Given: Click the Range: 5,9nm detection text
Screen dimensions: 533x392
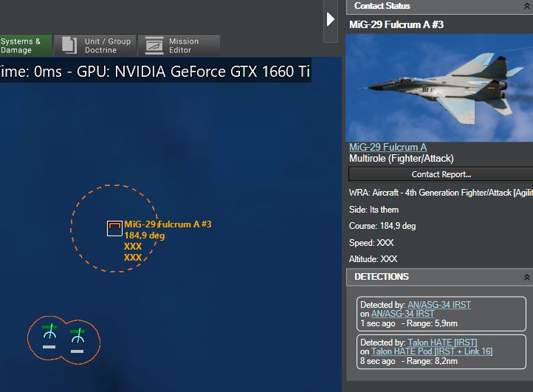Looking at the screenshot, I should pos(432,323).
